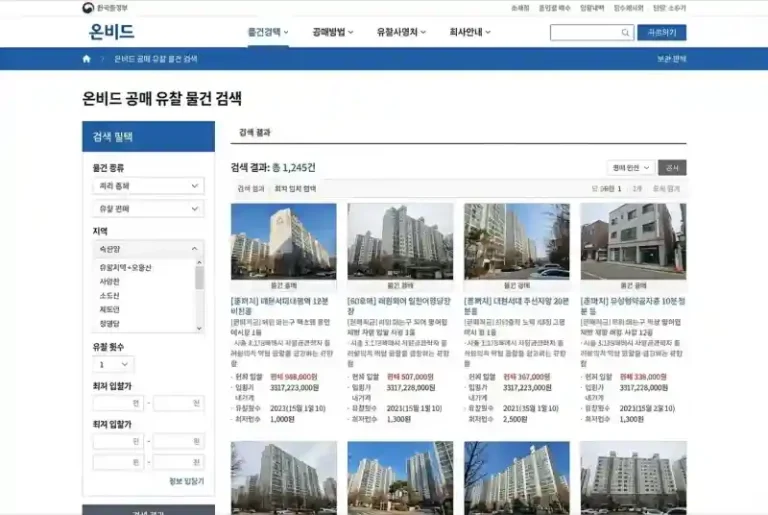Open the title link of the 367,000원 listing
The height and width of the screenshot is (515, 768).
tap(516, 306)
